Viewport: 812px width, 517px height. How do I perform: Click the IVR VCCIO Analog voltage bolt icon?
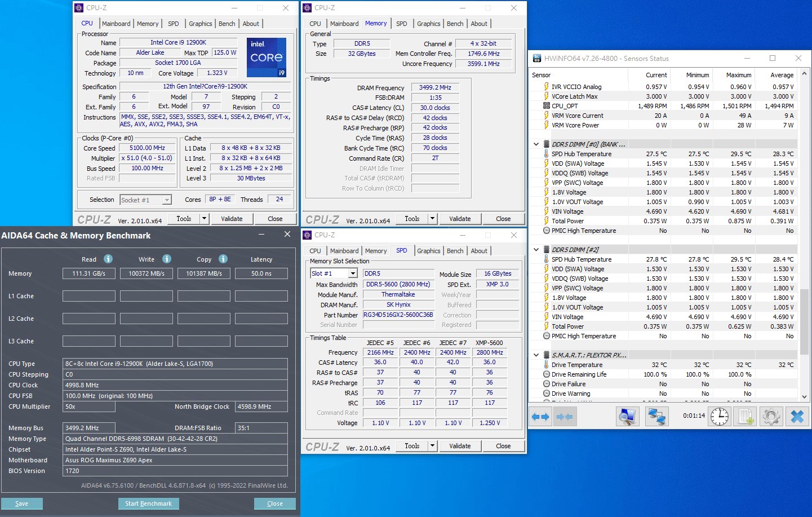coord(546,86)
